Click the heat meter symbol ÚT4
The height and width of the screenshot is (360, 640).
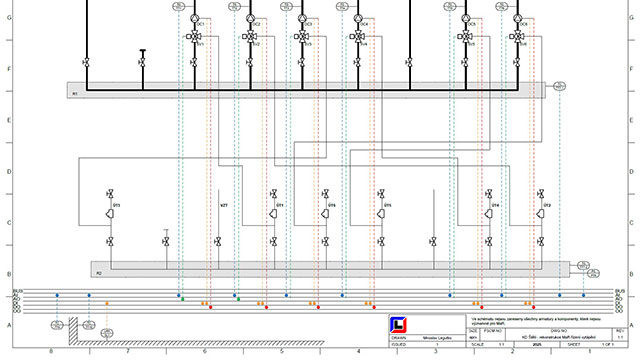coord(489,213)
